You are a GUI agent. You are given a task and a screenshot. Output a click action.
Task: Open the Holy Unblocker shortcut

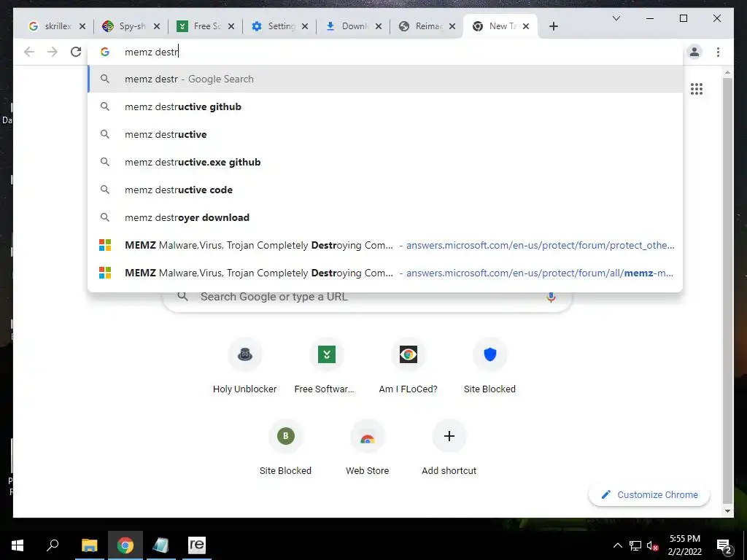[x=245, y=366]
